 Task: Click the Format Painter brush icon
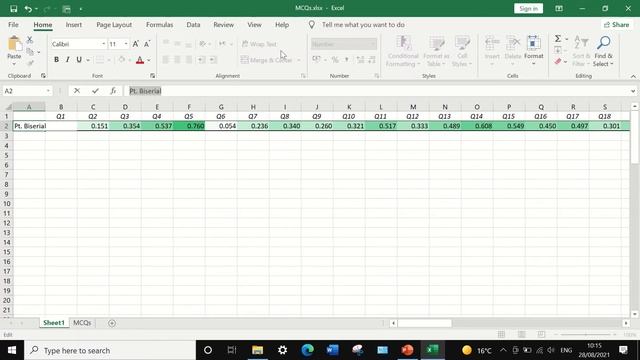click(30, 63)
